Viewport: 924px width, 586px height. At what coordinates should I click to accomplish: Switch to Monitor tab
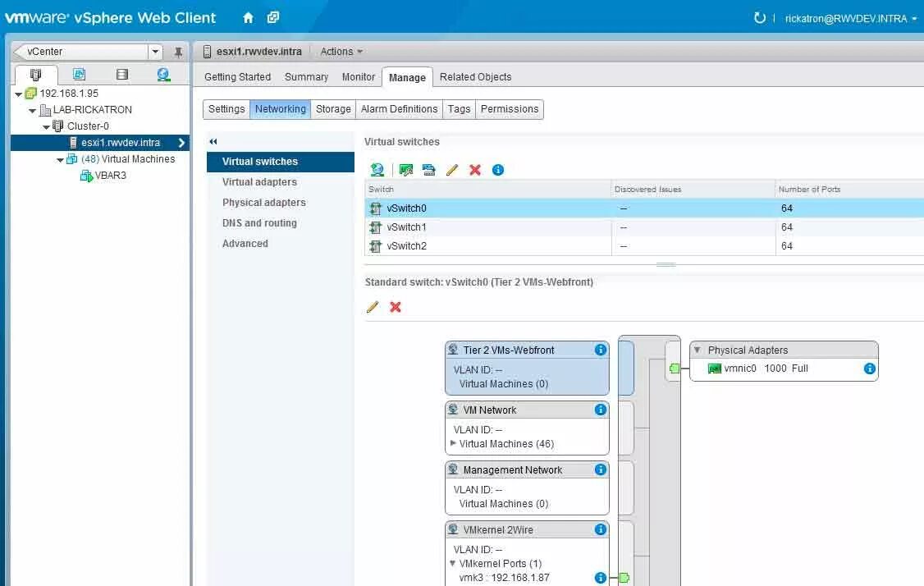coord(359,76)
